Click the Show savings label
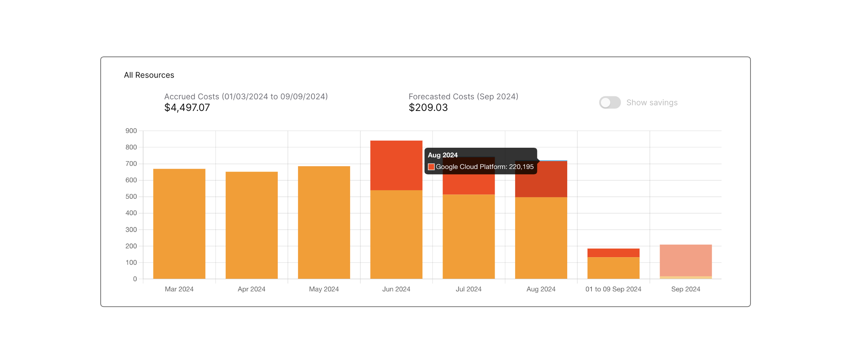 [652, 103]
